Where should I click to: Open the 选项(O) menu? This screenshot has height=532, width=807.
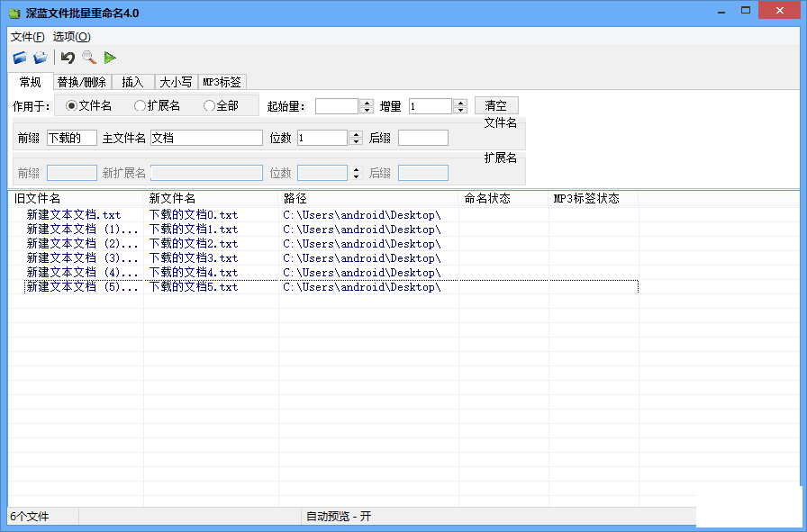pos(71,37)
